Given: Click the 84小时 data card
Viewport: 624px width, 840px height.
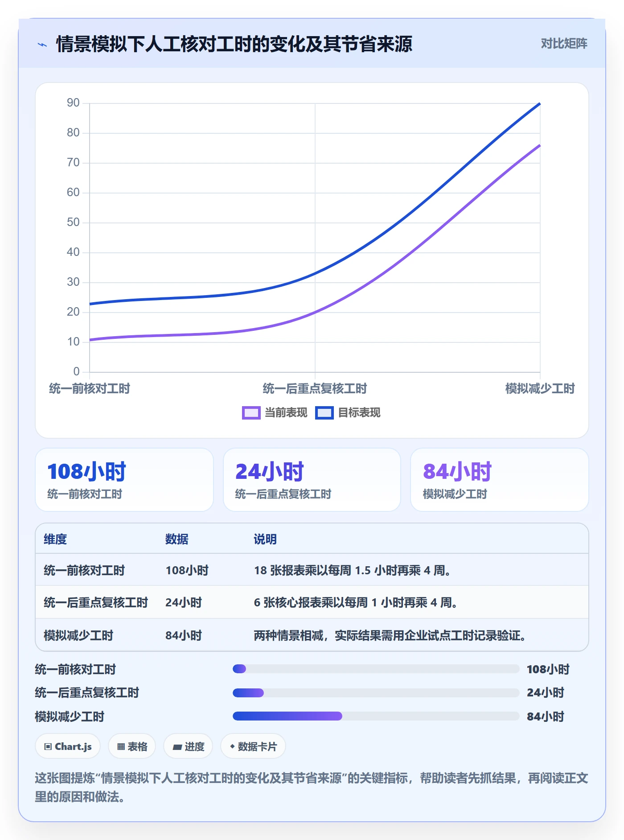Looking at the screenshot, I should [499, 480].
